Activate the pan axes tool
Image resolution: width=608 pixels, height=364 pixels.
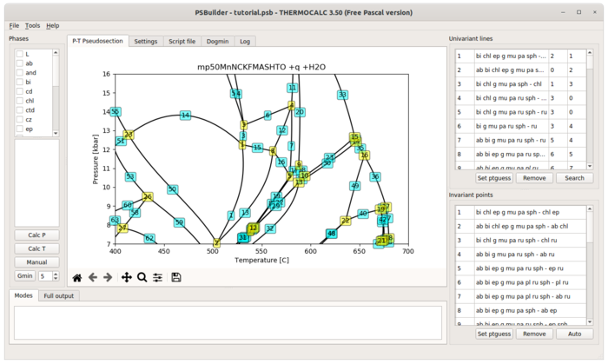click(x=127, y=277)
